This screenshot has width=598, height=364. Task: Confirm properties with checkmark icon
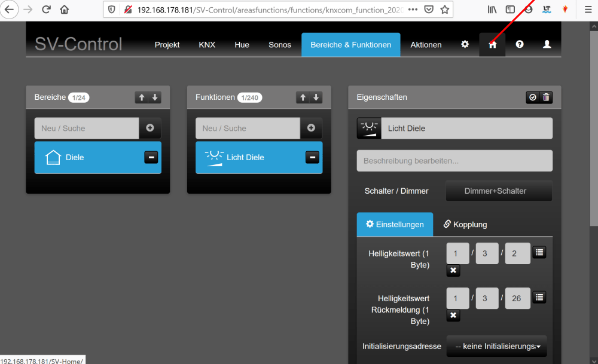pos(533,97)
